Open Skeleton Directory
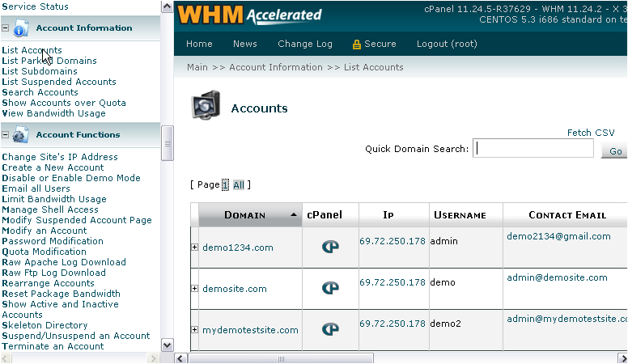The height and width of the screenshot is (364, 628). (45, 325)
